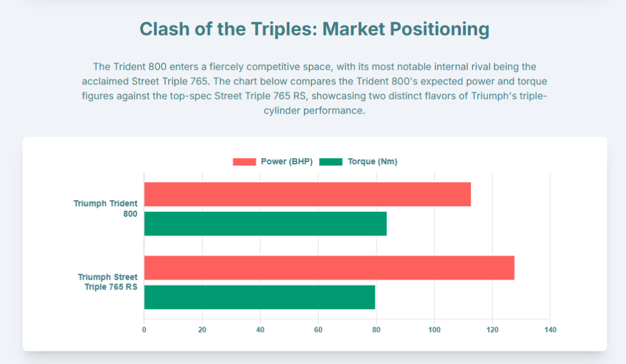
Task: Click the Street Triple 765 RS torque bar
Action: (259, 297)
